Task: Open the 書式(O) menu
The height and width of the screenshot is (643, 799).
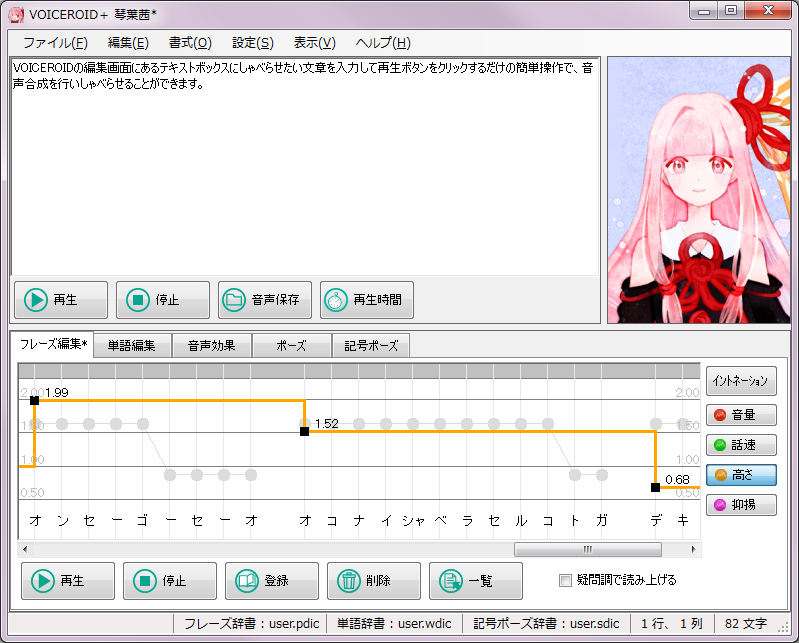Action: tap(190, 43)
